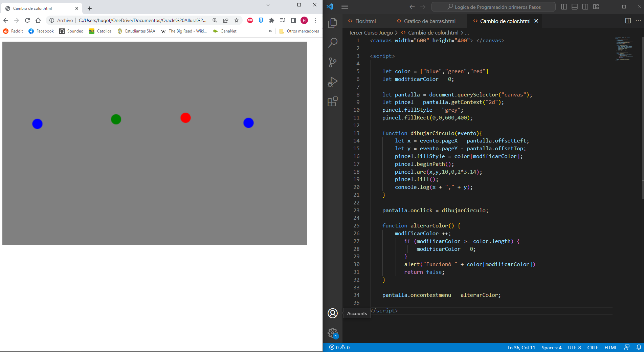Open the Run and Debug view
This screenshot has width=644, height=352.
pyautogui.click(x=333, y=82)
